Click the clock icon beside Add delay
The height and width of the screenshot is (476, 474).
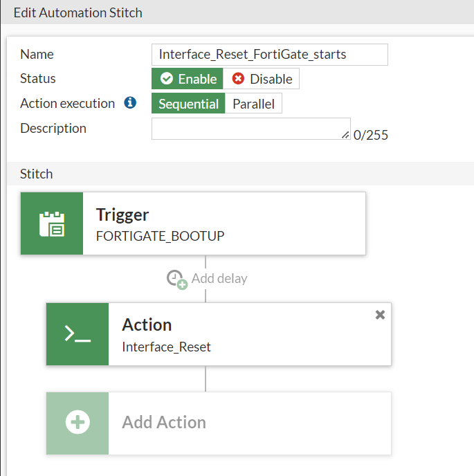177,279
